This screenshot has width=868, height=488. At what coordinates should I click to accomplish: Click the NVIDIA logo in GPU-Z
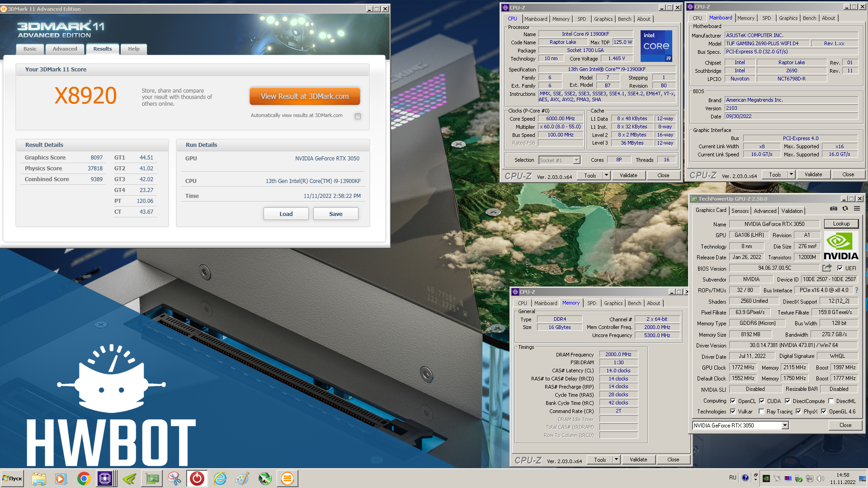(841, 246)
